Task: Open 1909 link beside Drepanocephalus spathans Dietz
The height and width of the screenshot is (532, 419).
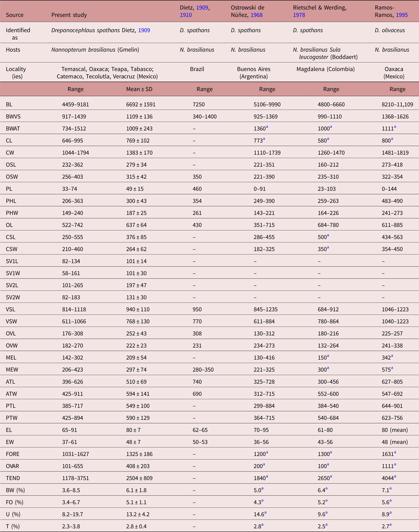Action: point(144,30)
